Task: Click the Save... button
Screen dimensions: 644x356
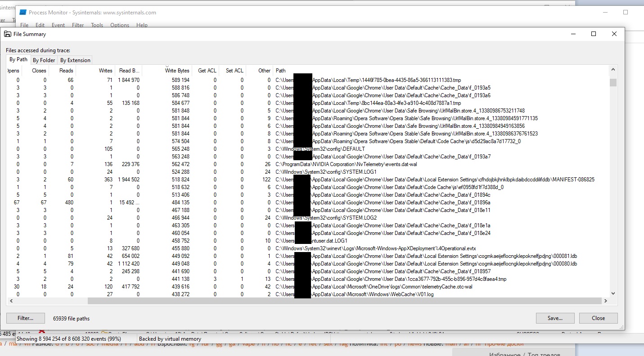Action: (555, 318)
